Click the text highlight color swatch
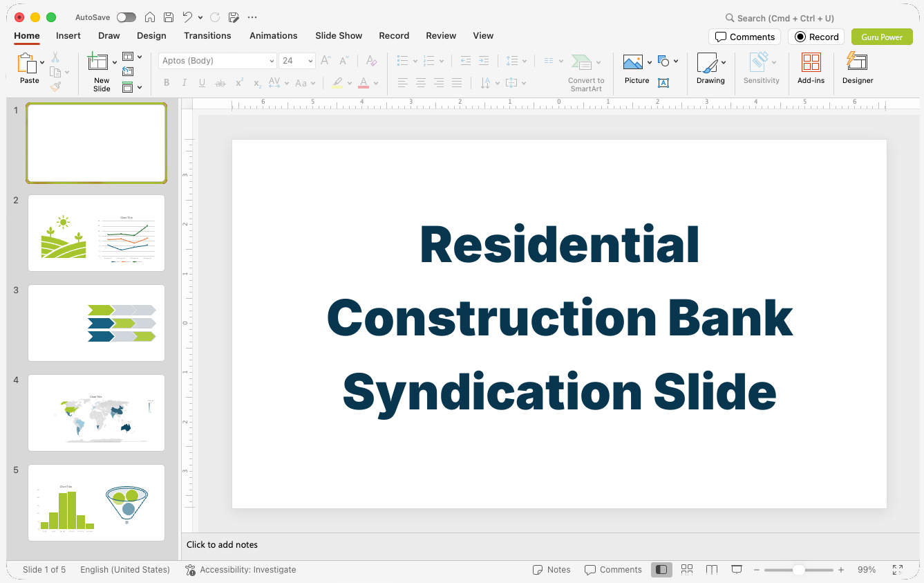 (337, 83)
